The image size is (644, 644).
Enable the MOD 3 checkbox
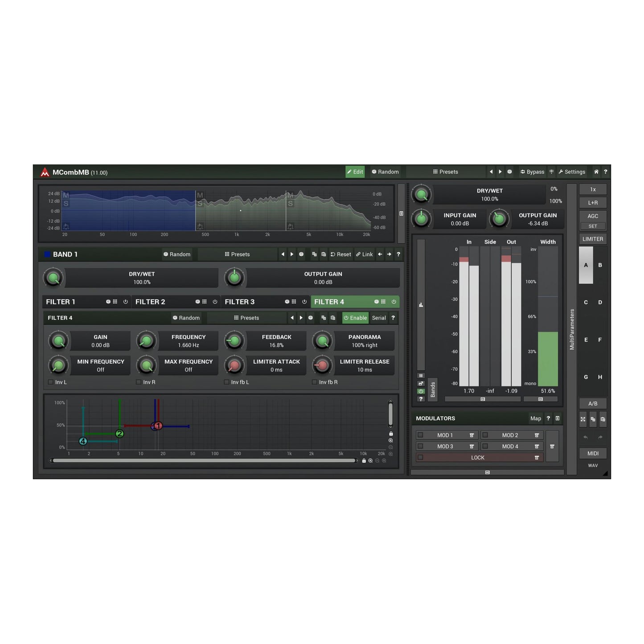(x=420, y=446)
